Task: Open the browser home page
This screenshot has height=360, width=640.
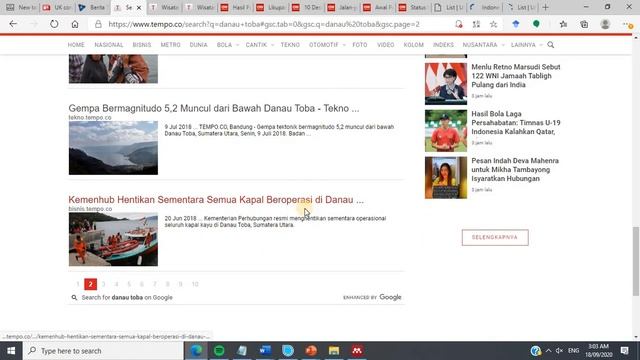Action: [75, 24]
